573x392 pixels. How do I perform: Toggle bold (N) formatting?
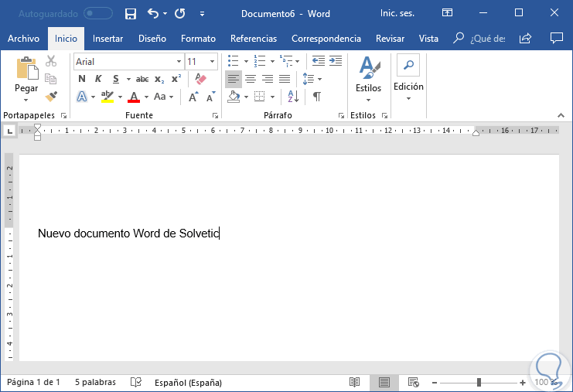pyautogui.click(x=82, y=79)
